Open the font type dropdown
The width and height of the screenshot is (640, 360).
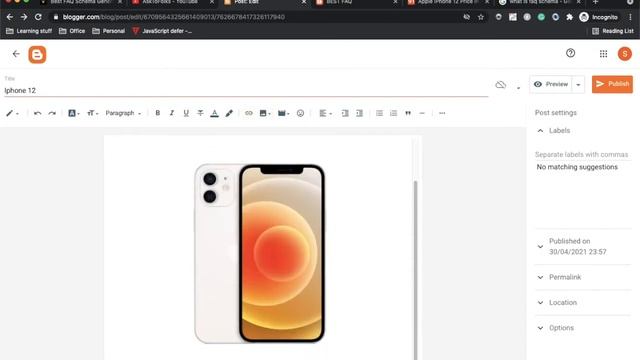click(73, 113)
